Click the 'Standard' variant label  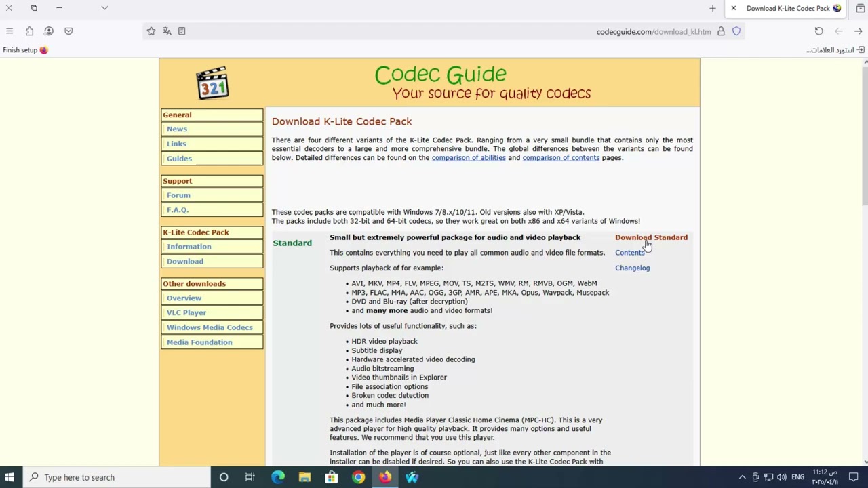tap(292, 243)
